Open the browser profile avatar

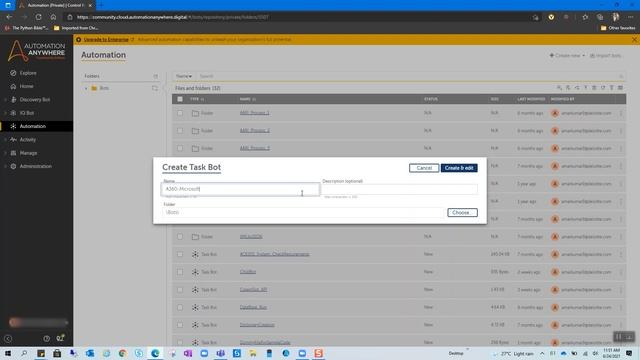click(616, 17)
